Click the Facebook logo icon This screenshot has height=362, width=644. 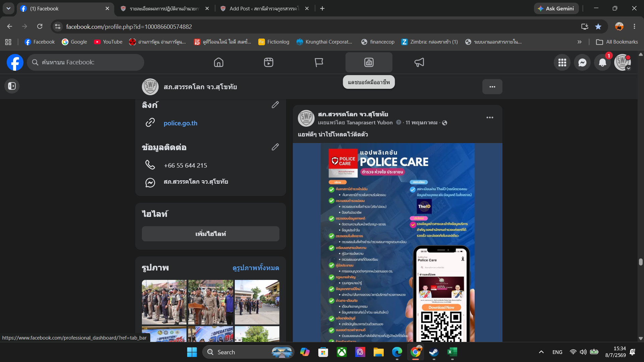(15, 62)
